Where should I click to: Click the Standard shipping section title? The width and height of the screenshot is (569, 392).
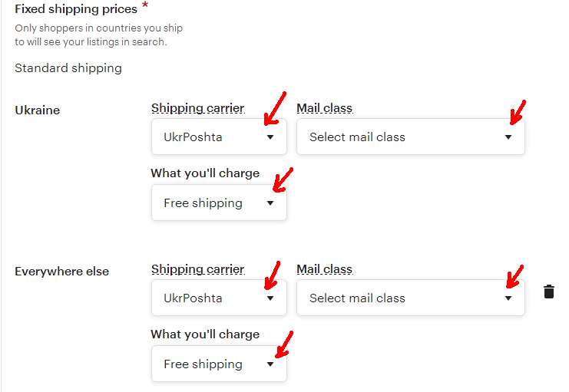(68, 68)
